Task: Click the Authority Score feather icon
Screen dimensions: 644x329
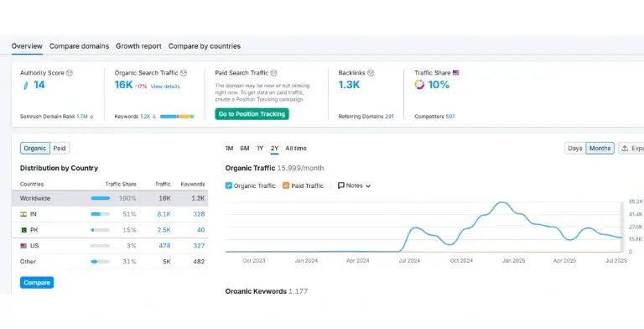Action: tap(26, 86)
